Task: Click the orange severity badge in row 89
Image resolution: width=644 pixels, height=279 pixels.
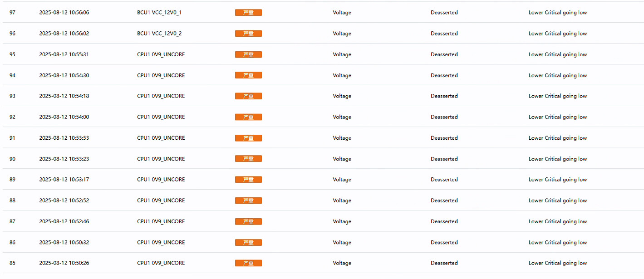Action: point(248,180)
